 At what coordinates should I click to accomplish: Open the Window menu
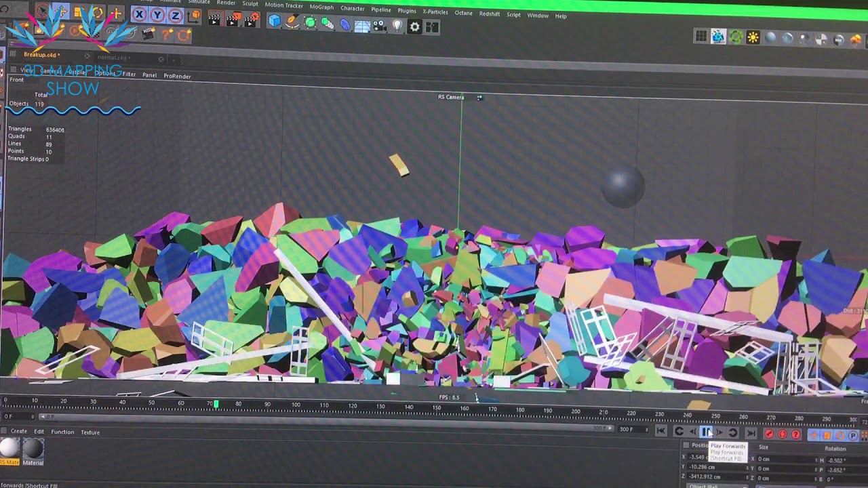pos(538,16)
